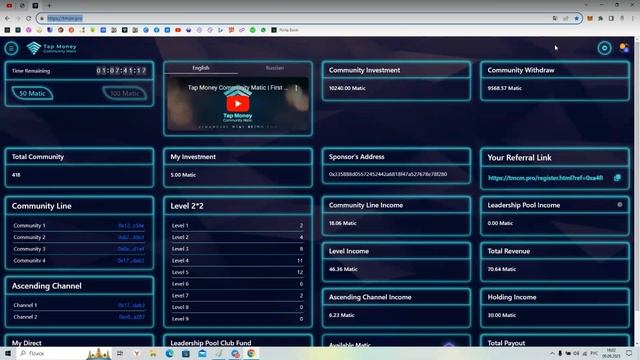Open the Community 1 address link
The image size is (640, 360).
click(x=131, y=225)
